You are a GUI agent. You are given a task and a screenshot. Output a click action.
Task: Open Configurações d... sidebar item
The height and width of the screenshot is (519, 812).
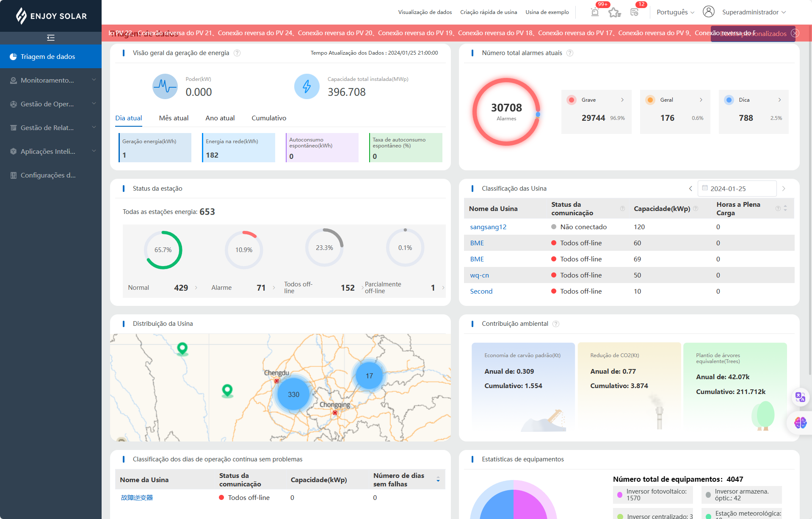51,175
